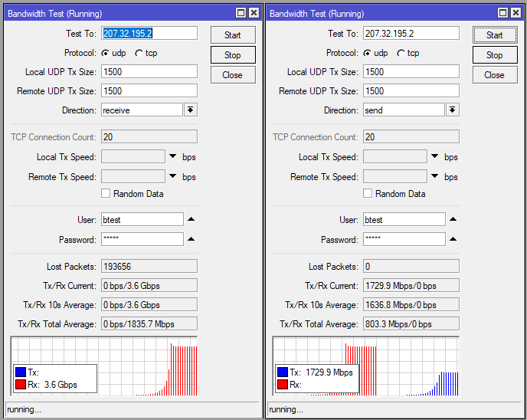
Task: Click the User field btest in the left window
Action: point(142,220)
